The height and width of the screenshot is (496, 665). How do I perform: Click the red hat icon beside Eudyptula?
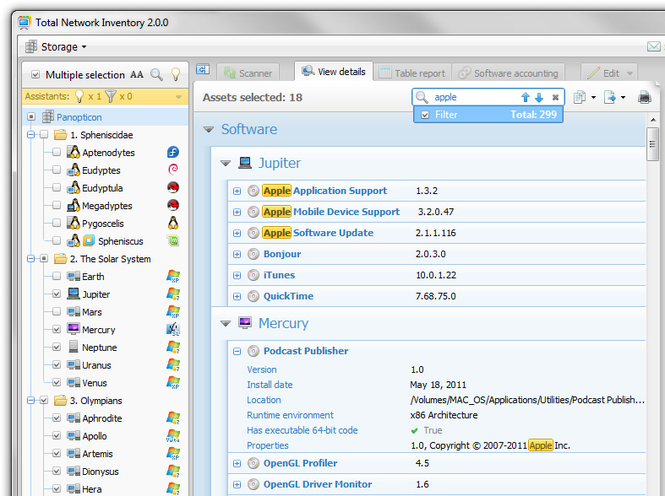[173, 187]
